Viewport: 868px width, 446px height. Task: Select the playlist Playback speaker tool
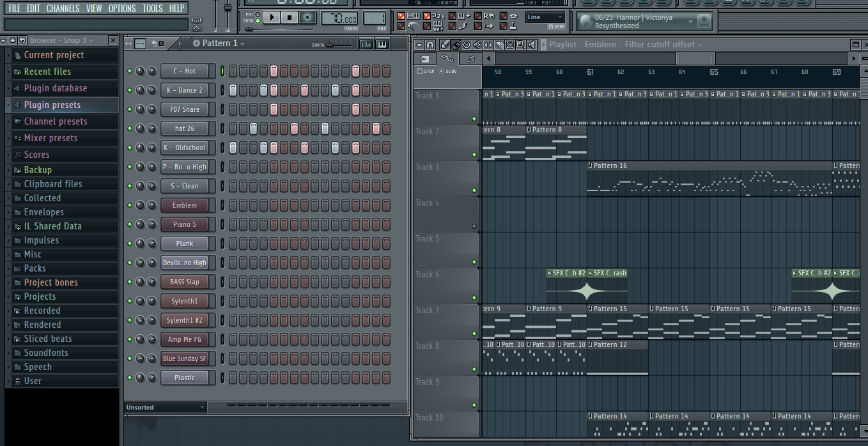click(532, 45)
